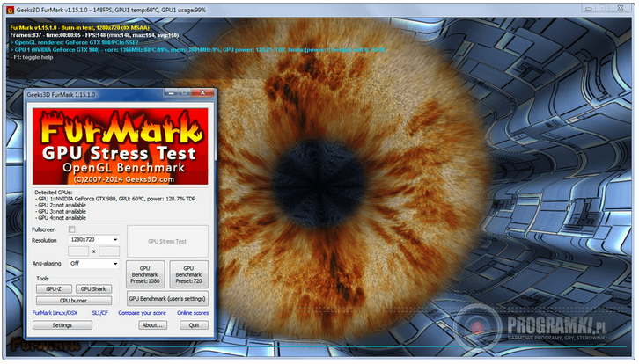The width and height of the screenshot is (639, 364).
Task: Open the Settings button
Action: pyautogui.click(x=62, y=325)
